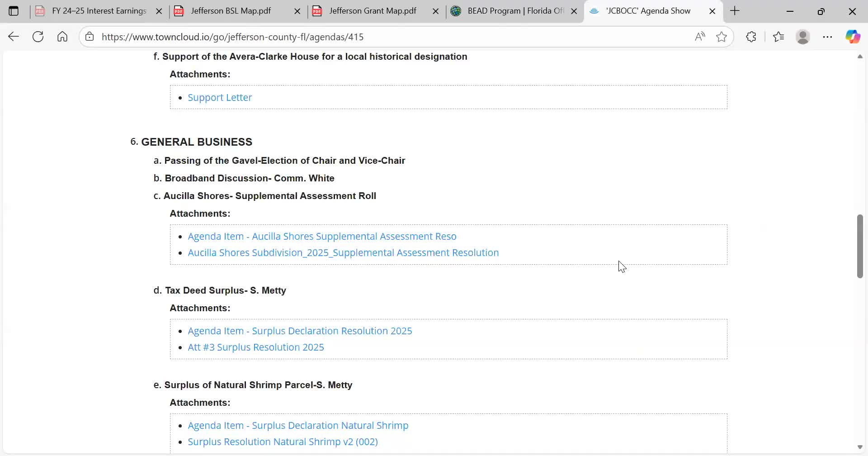This screenshot has height=456, width=868.
Task: Open Settings and more (three dots)
Action: (827, 37)
